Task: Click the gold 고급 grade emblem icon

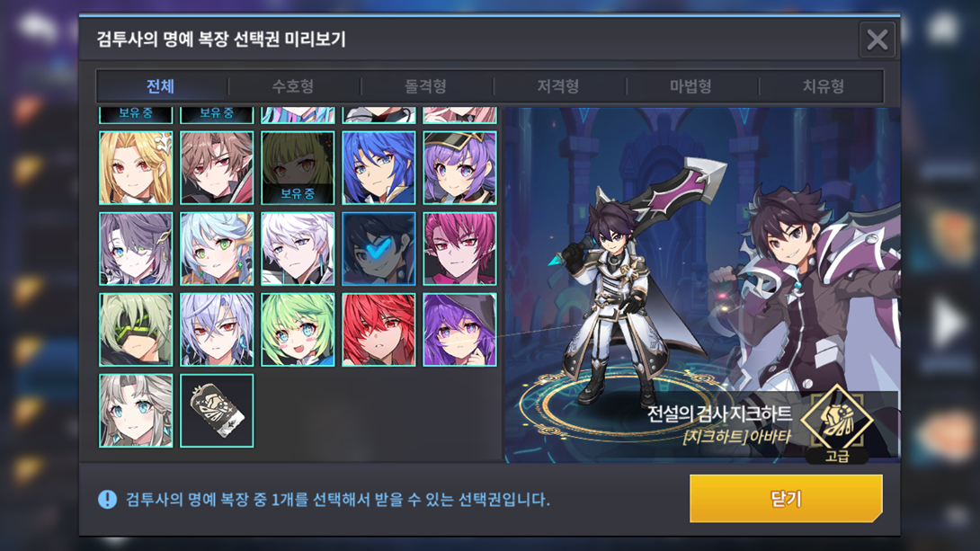Action: [x=837, y=419]
